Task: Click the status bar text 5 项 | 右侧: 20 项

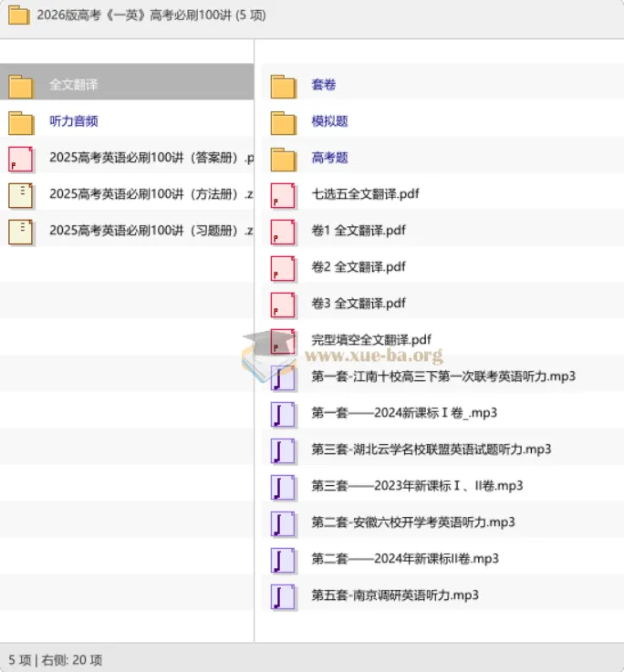Action: point(56,659)
